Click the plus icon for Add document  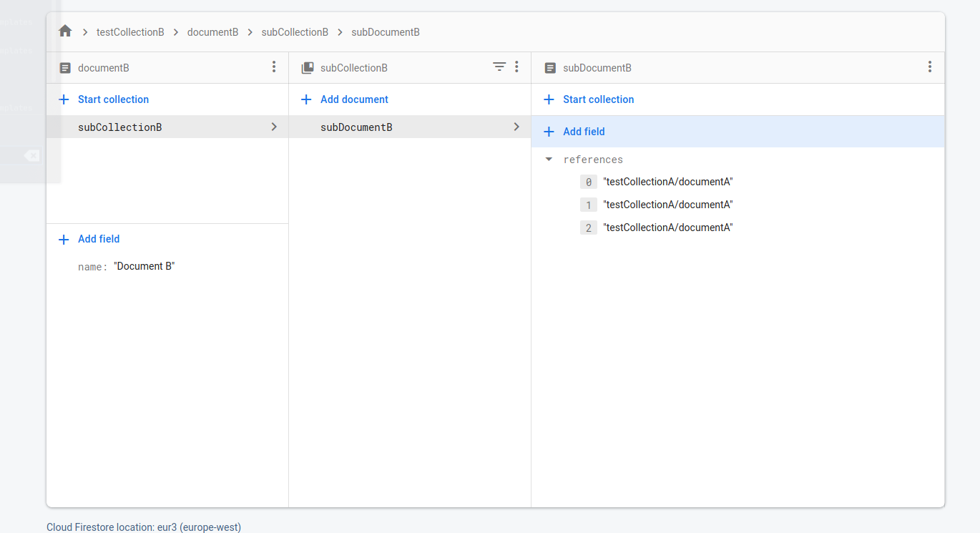pos(306,99)
